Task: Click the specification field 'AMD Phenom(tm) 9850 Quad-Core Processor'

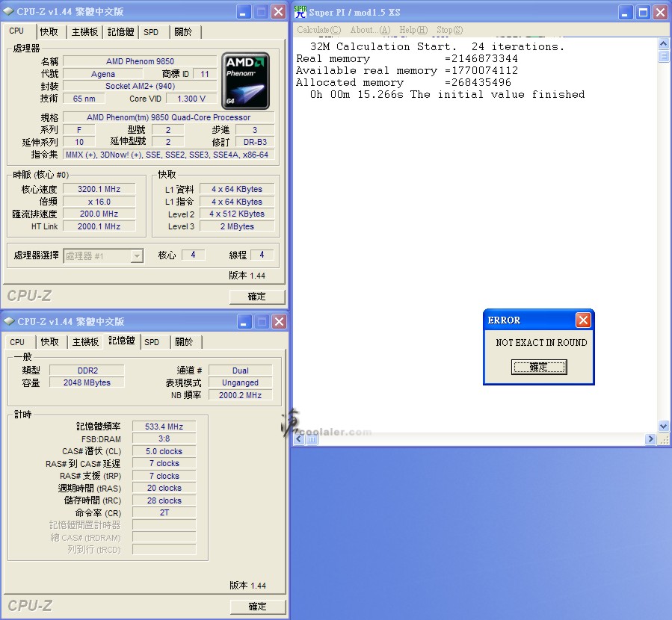Action: click(x=169, y=117)
